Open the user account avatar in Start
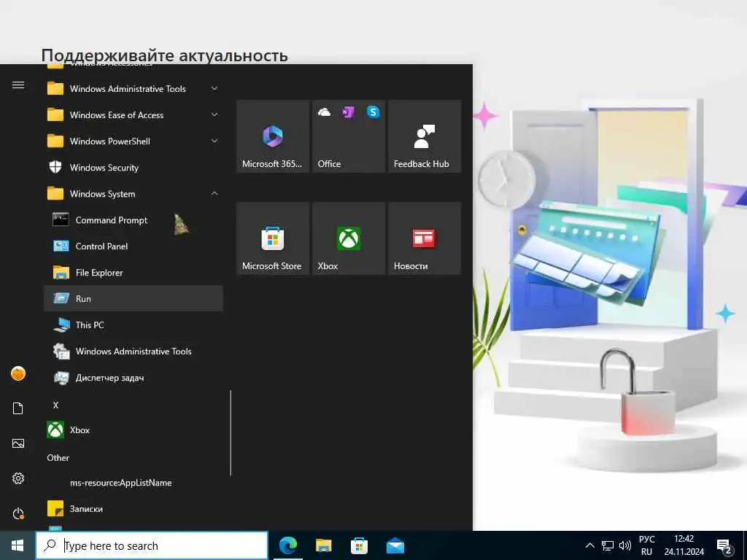 click(18, 374)
